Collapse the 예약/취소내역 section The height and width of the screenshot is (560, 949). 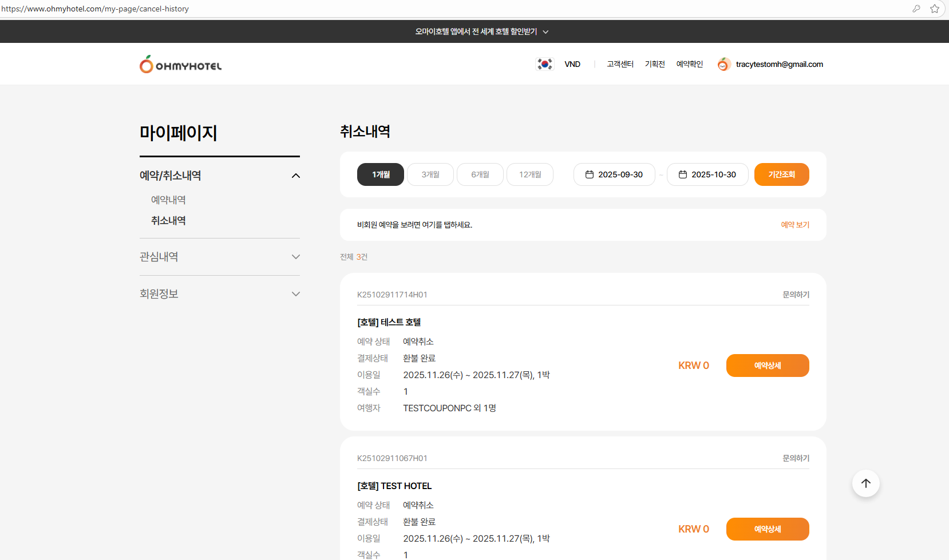click(x=295, y=176)
